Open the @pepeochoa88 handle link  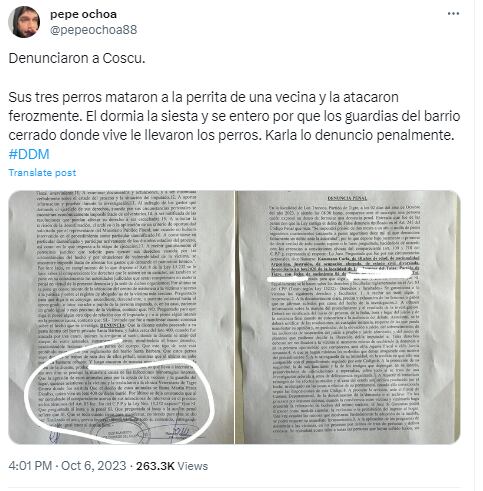click(x=93, y=30)
